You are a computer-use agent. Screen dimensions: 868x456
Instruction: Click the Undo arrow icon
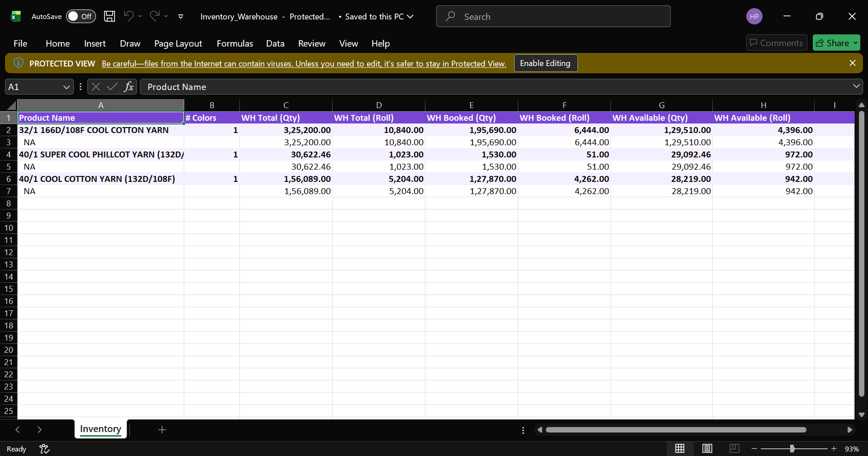(x=129, y=16)
